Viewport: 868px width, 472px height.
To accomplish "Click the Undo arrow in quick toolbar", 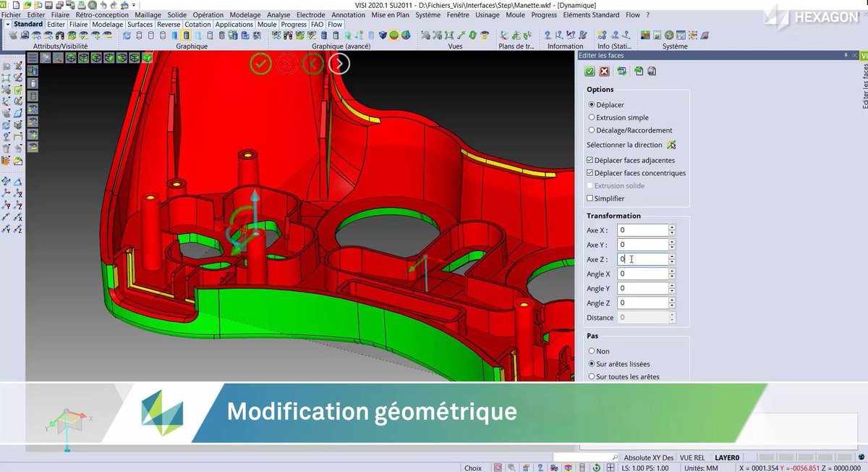I will [102, 5].
